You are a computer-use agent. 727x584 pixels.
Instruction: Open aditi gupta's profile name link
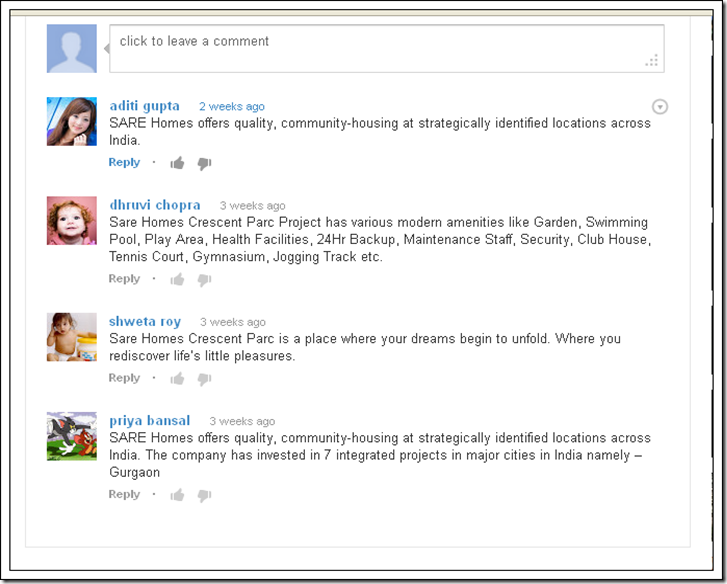click(x=144, y=106)
